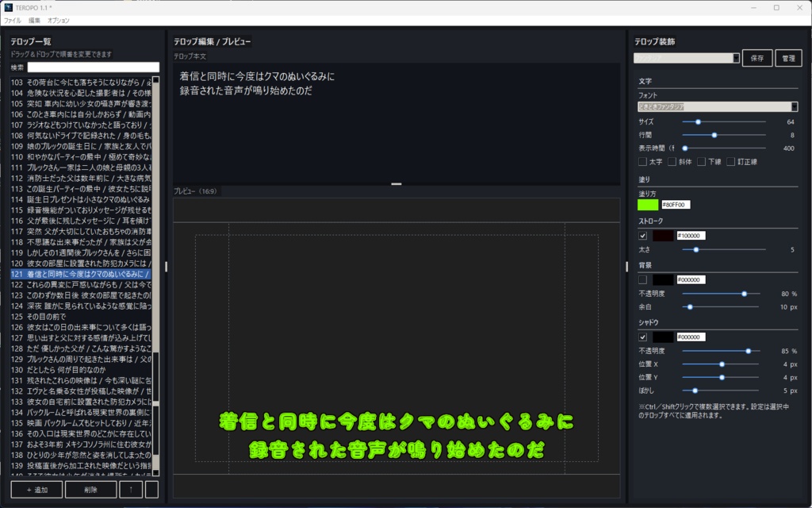
Task: Click the + 追加 add button
Action: [x=36, y=489]
